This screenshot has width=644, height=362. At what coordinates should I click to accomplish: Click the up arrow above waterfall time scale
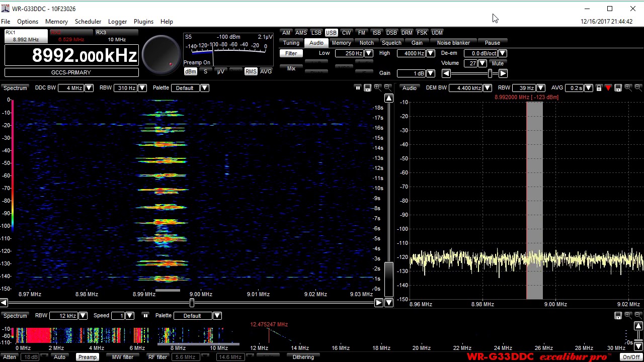click(388, 99)
